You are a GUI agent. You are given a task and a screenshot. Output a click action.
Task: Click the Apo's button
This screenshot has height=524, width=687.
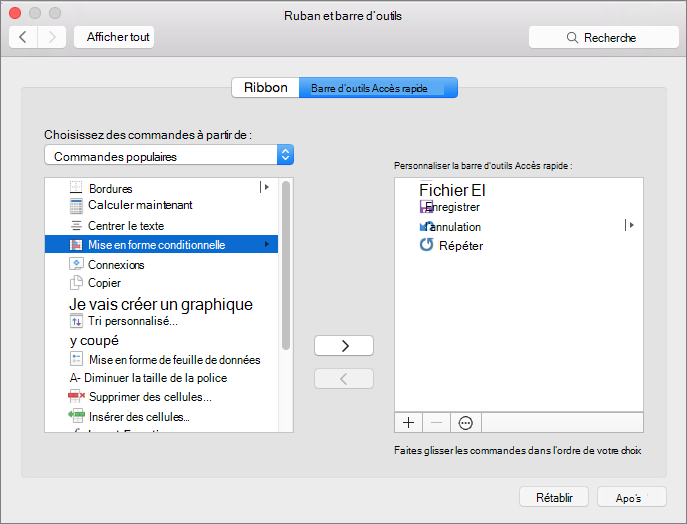pyautogui.click(x=631, y=497)
